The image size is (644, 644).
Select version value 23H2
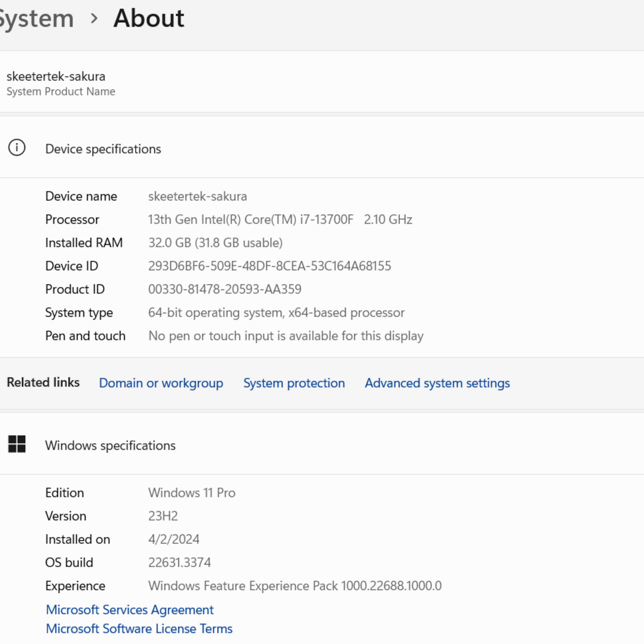[163, 516]
